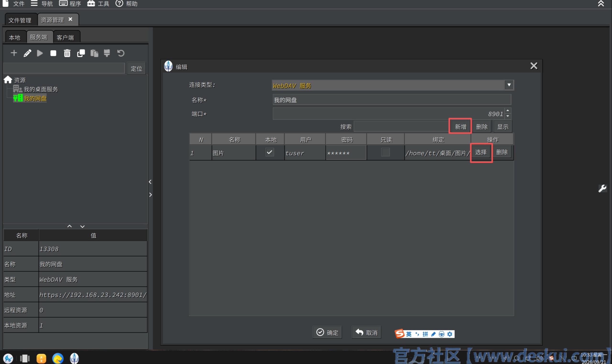Viewport: 612px width, 364px height.
Task: Click the trash can icon in resource toolbar
Action: coord(67,53)
